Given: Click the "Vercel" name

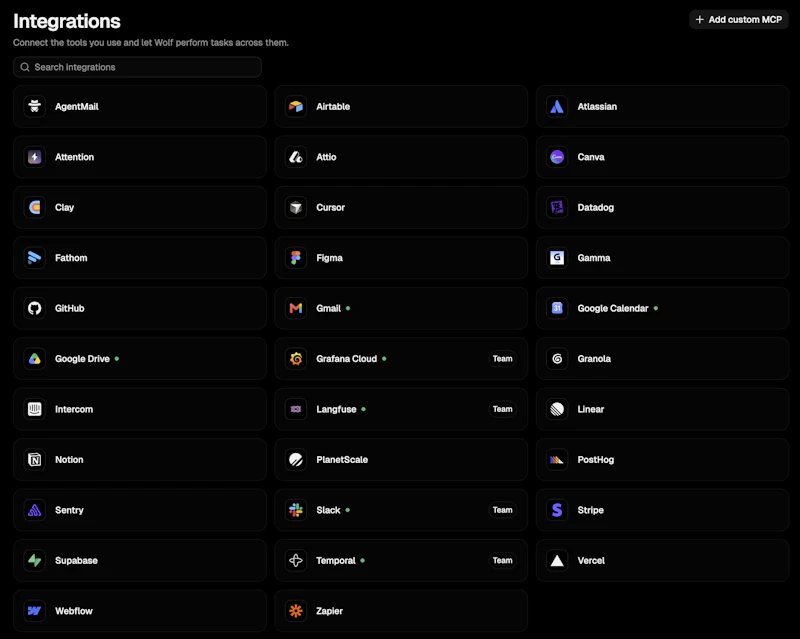Looking at the screenshot, I should tap(591, 560).
